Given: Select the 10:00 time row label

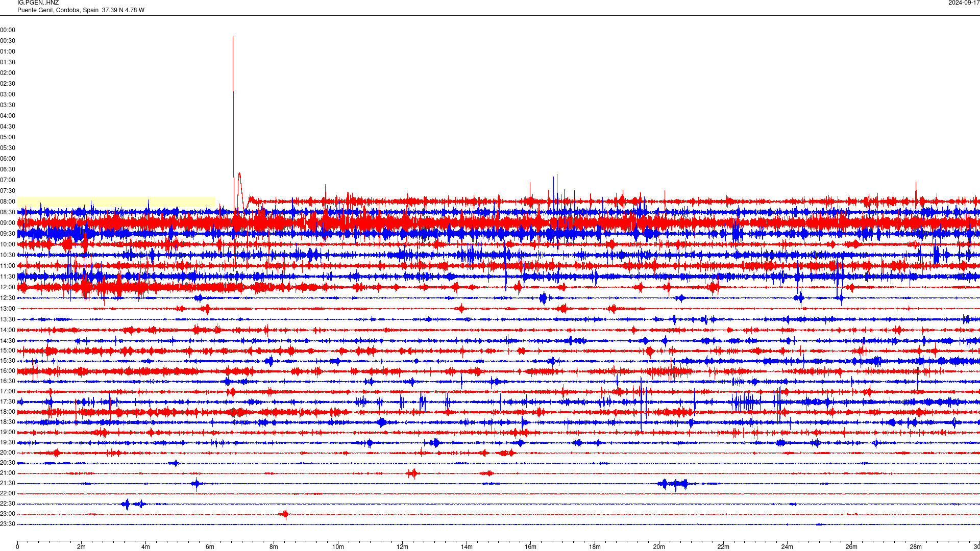Looking at the screenshot, I should tap(8, 244).
